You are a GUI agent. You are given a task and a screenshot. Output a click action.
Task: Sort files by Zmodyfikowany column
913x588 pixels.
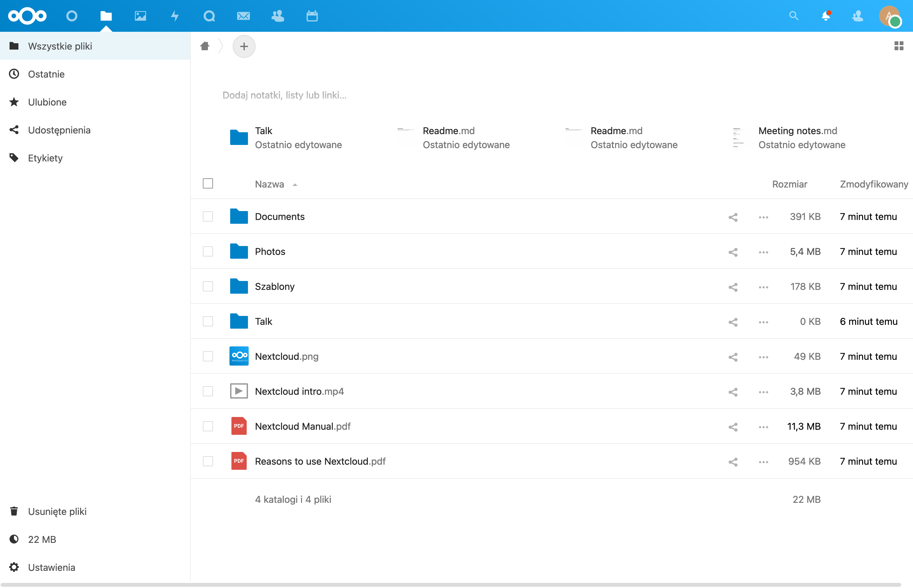[874, 184]
